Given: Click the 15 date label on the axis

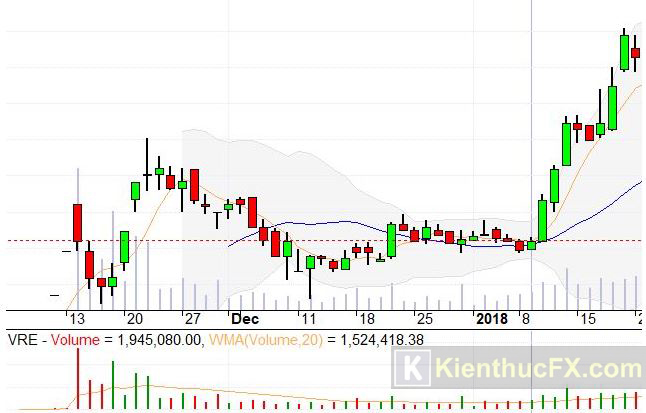Looking at the screenshot, I should point(589,319).
